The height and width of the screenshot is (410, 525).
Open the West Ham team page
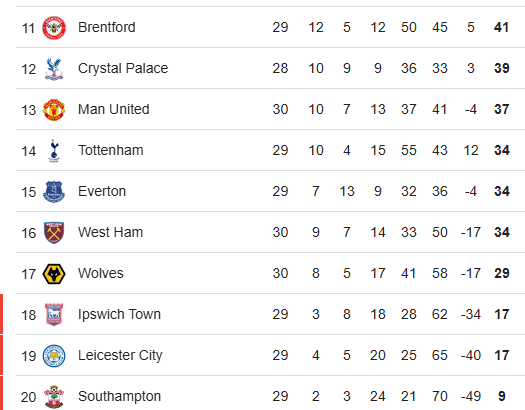[110, 232]
